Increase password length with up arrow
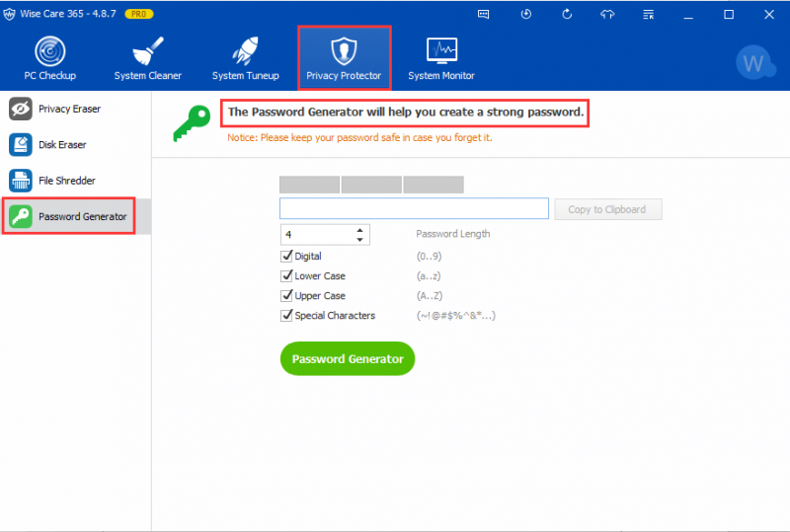Image resolution: width=790 pixels, height=532 pixels. pyautogui.click(x=359, y=230)
